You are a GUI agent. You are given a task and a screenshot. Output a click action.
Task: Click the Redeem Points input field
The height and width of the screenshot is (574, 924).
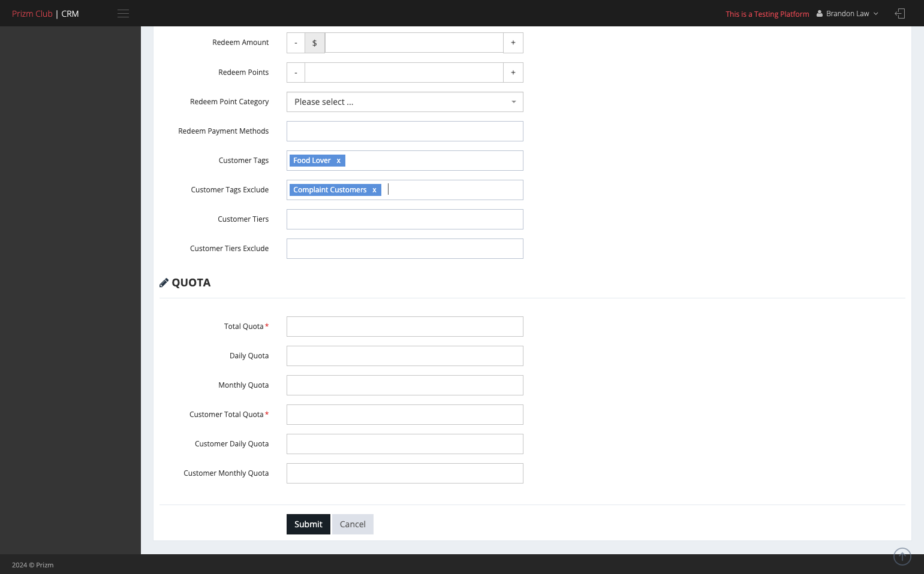click(x=404, y=72)
